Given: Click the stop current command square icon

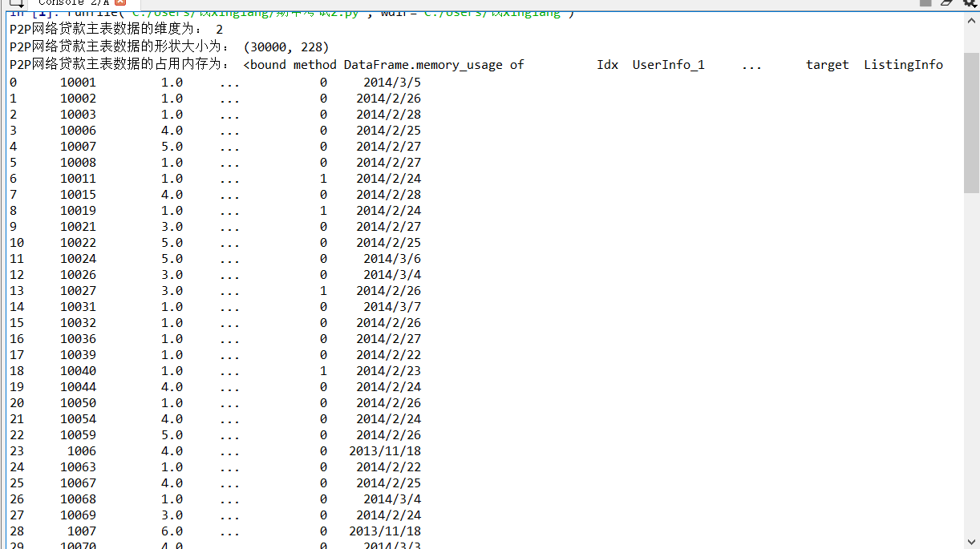Looking at the screenshot, I should coord(925,3).
